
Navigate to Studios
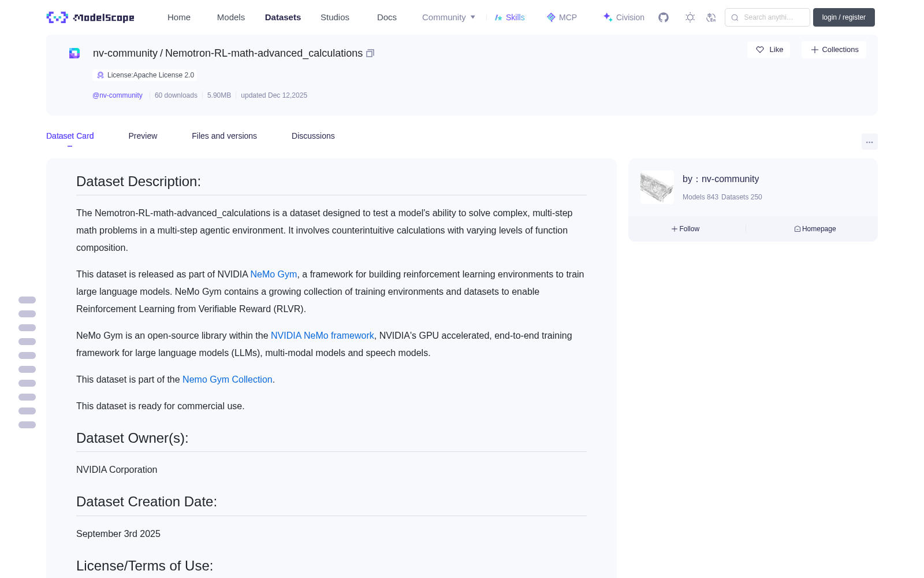(x=335, y=17)
